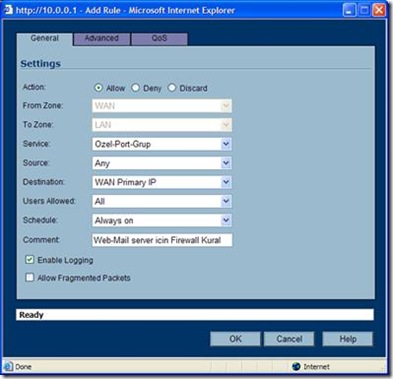Click the disabled From Zone WAN dropdown
The height and width of the screenshot is (379, 393).
162,106
